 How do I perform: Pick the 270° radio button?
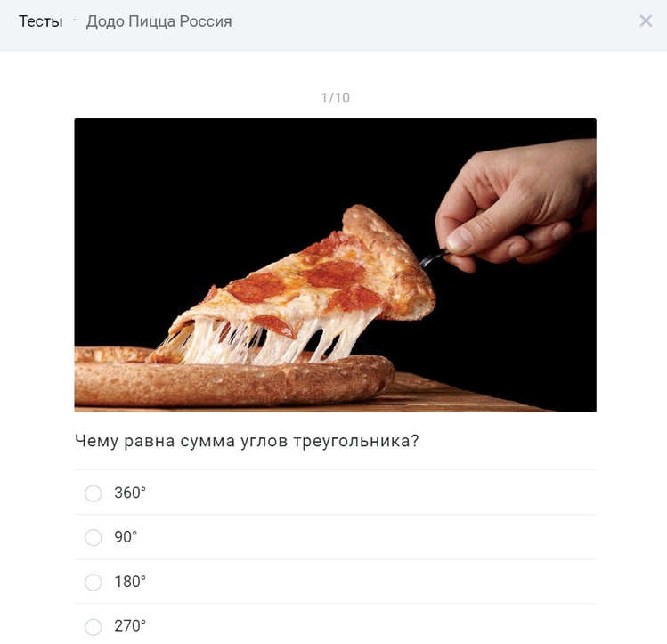click(94, 627)
